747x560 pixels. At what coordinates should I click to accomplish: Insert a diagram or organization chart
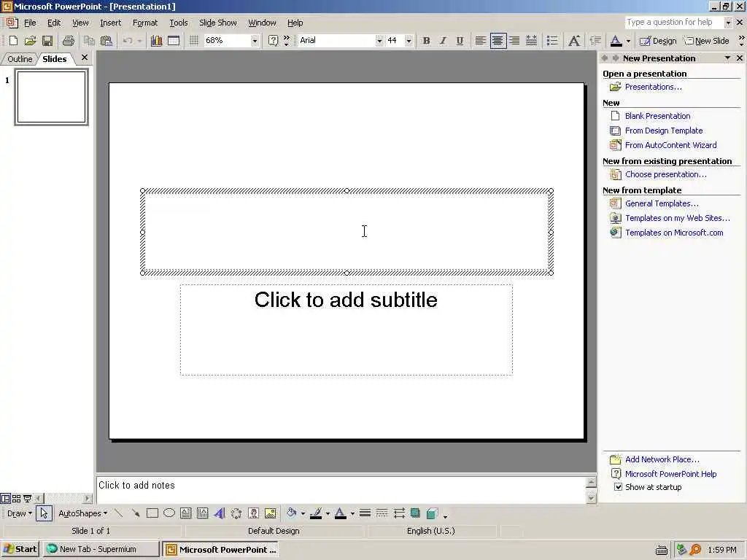(236, 513)
